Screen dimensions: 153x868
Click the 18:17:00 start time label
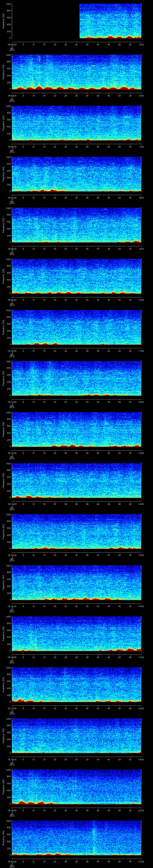pos(12,708)
